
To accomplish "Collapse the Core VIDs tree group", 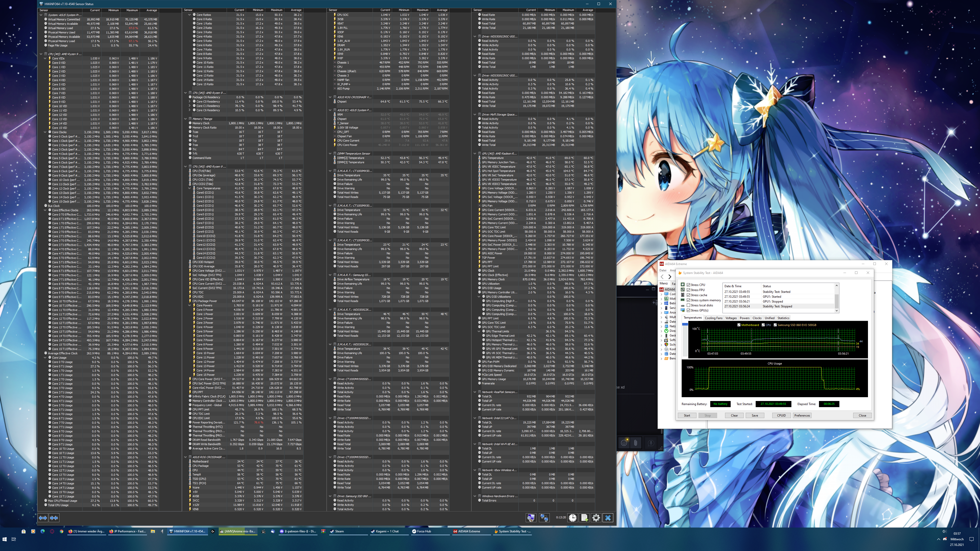I will [45, 58].
